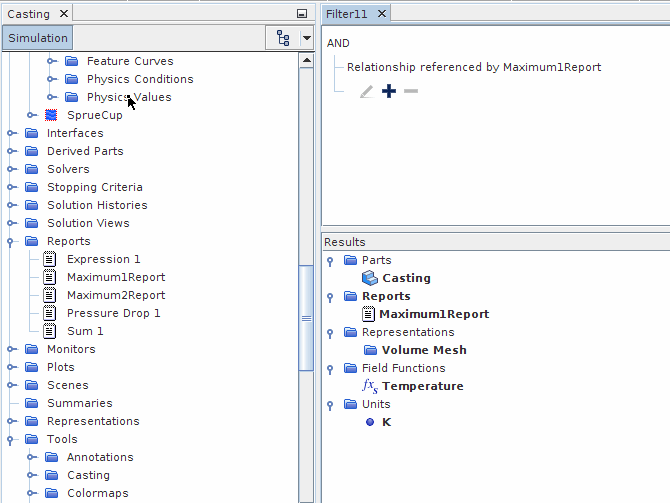
Task: Click the Casting part icon in Results
Action: tap(370, 278)
